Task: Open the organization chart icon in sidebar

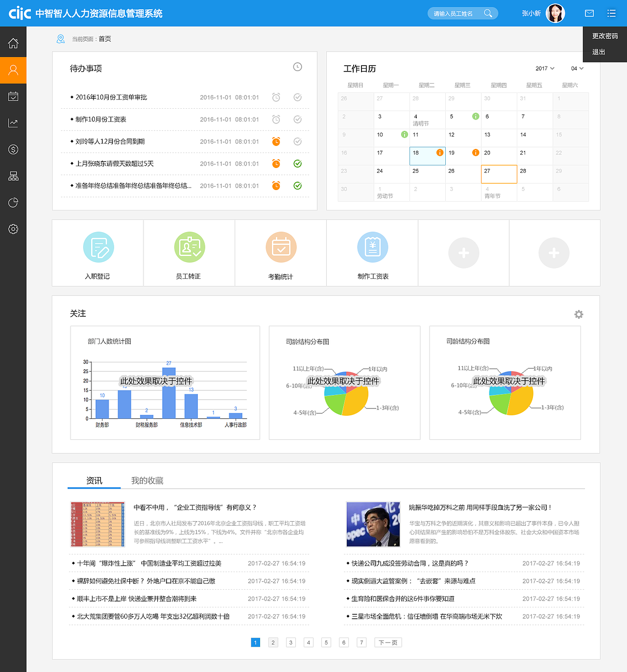Action: [x=13, y=176]
